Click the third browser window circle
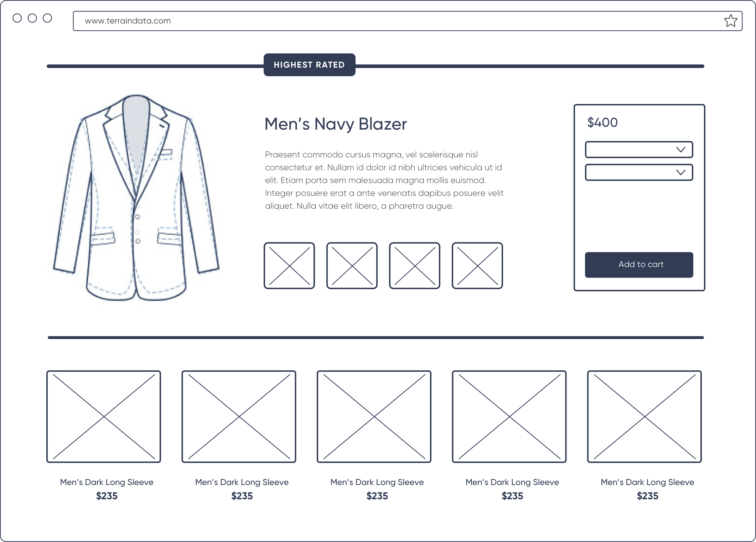 pyautogui.click(x=47, y=18)
